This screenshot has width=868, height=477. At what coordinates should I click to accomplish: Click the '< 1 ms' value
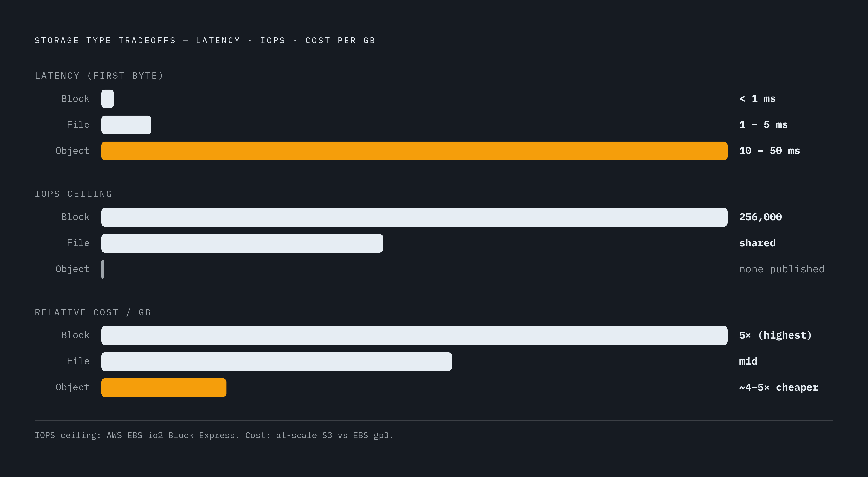(757, 99)
